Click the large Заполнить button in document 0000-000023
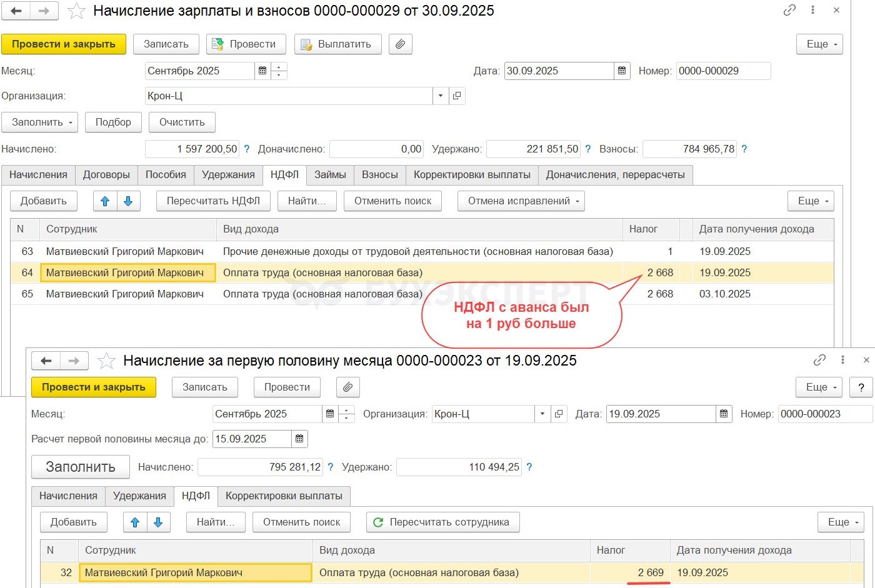The width and height of the screenshot is (875, 588). pos(81,467)
